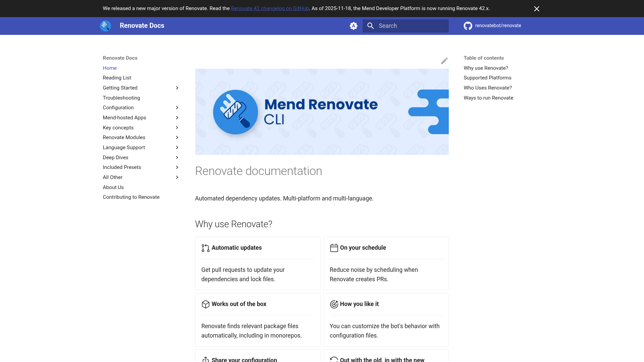Click the Automatic updates pull-request icon
The width and height of the screenshot is (644, 362).
click(x=205, y=248)
